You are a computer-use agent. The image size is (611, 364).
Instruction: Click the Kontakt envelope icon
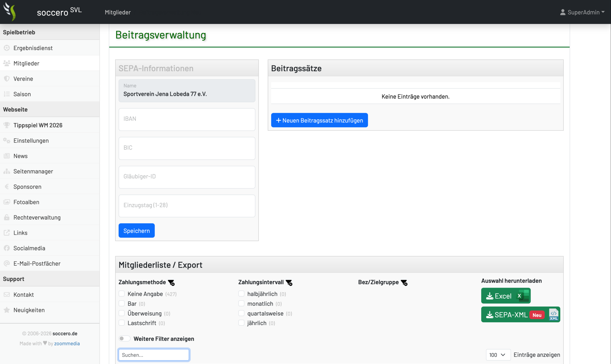pos(7,294)
